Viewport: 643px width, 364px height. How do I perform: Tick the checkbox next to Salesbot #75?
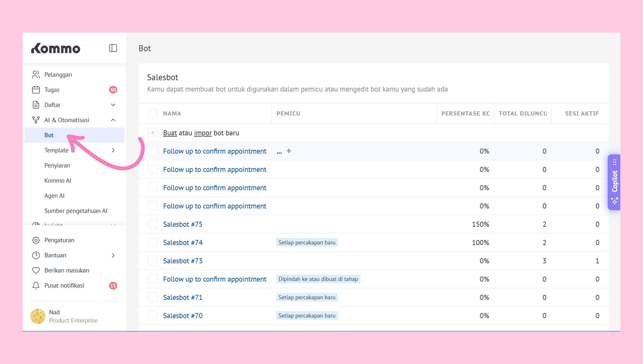[x=152, y=224]
